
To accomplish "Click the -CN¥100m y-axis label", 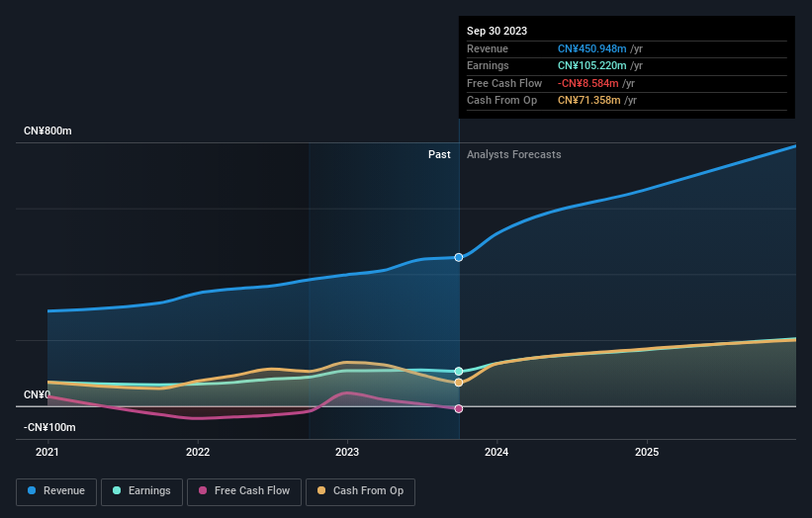I will click(x=49, y=427).
